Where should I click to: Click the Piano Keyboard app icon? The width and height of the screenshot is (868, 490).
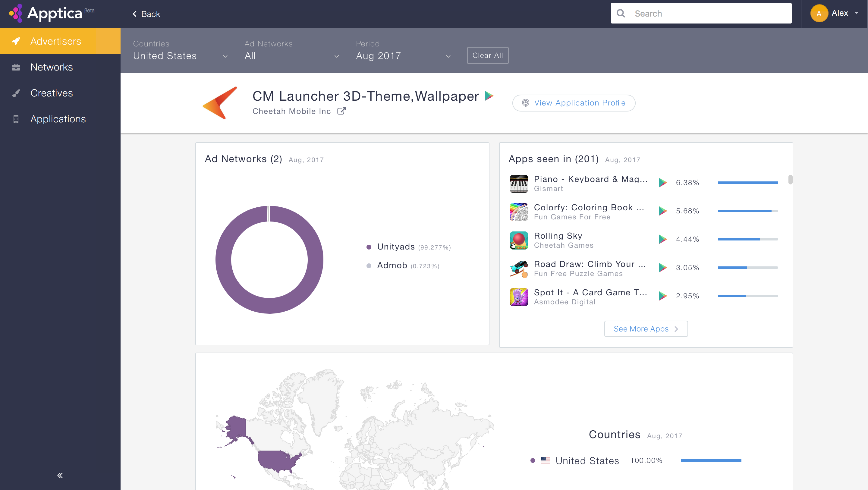[x=519, y=184]
